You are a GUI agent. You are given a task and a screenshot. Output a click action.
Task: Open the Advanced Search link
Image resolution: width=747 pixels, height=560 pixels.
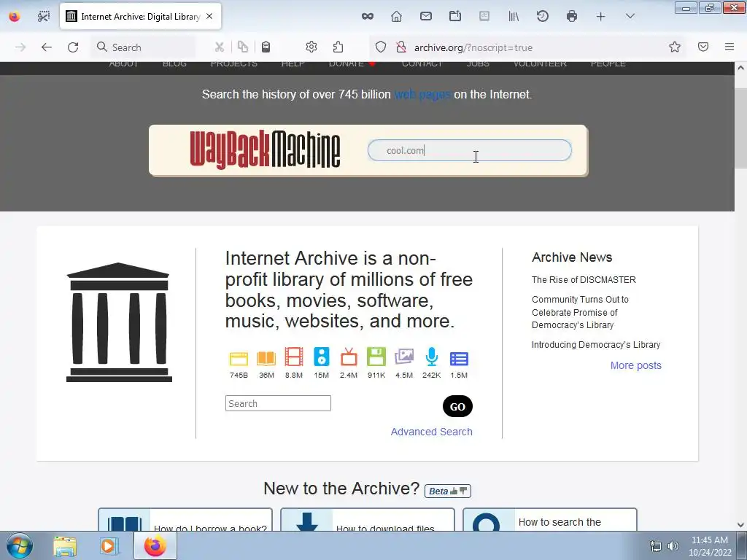(x=432, y=432)
